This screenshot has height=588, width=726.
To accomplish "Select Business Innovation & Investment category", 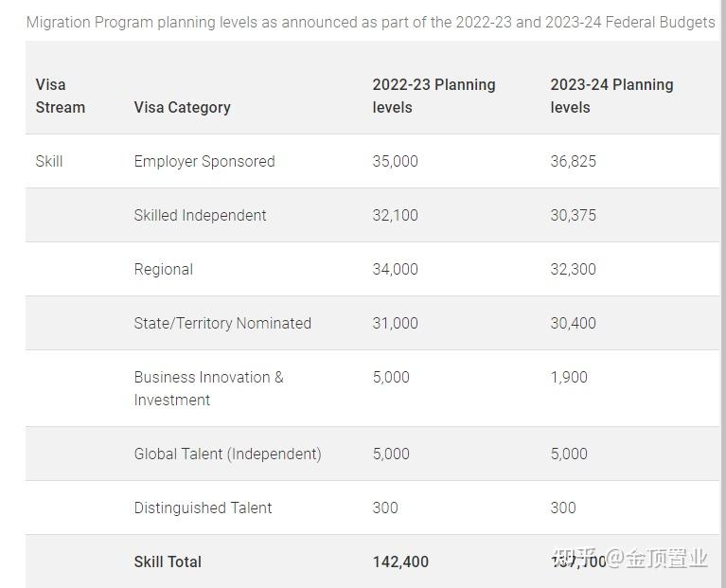I will (208, 388).
